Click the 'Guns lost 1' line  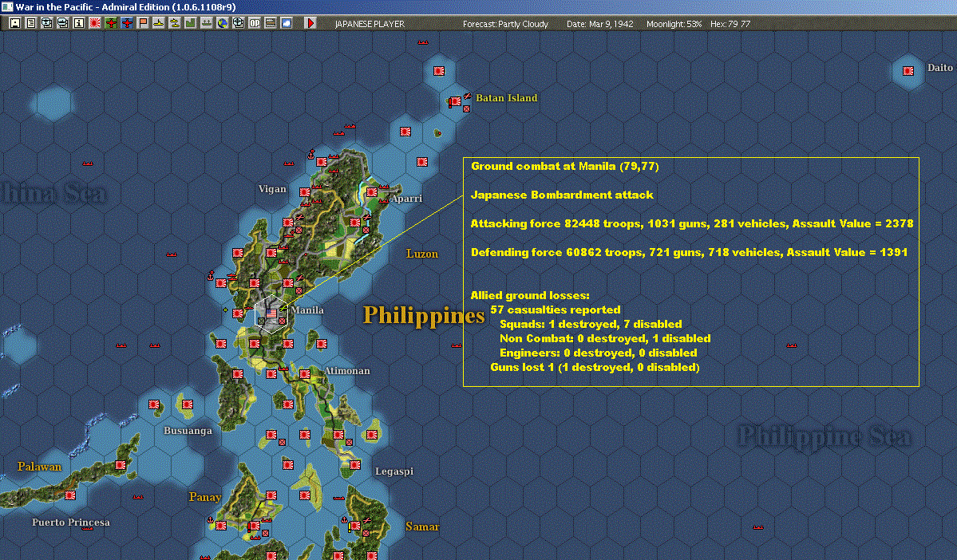595,367
